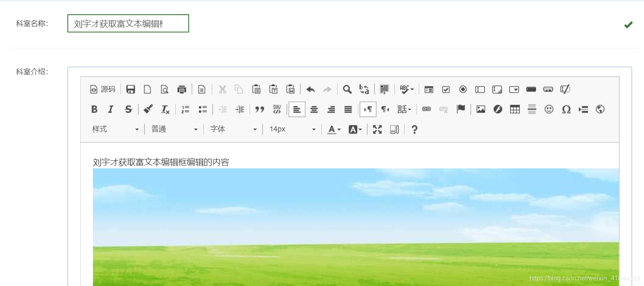Click the Cut scissors icon
The image size is (644, 286).
coord(222,89)
